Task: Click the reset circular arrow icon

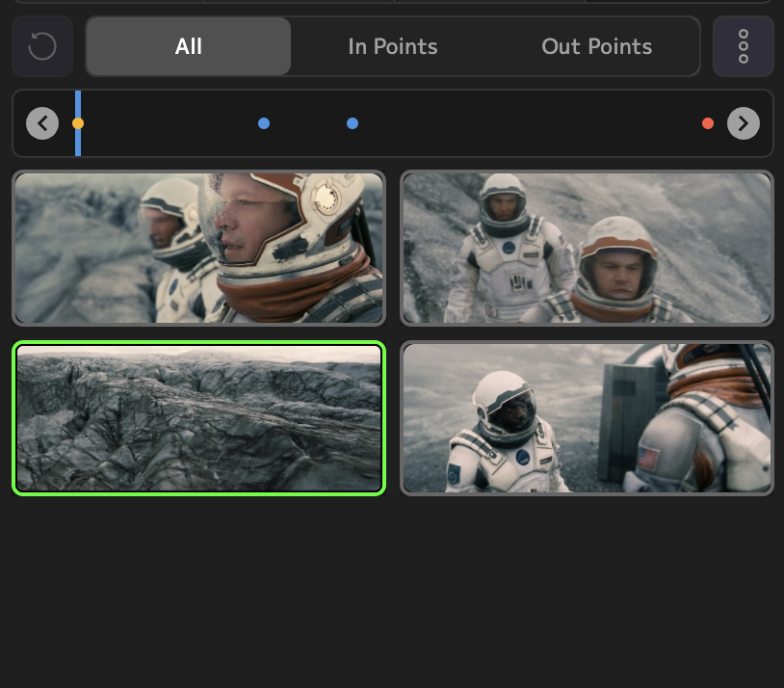Action: point(42,46)
